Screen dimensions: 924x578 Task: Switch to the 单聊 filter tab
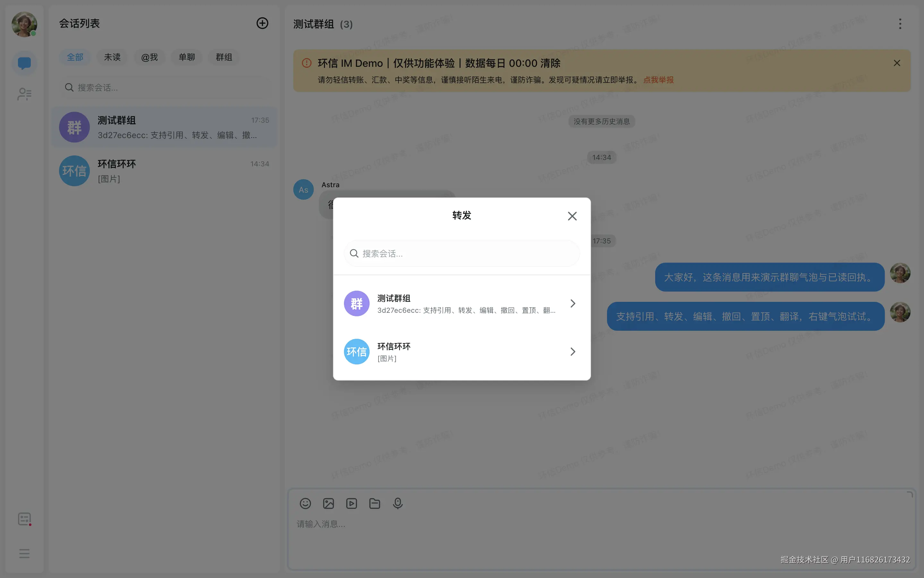pyautogui.click(x=187, y=57)
